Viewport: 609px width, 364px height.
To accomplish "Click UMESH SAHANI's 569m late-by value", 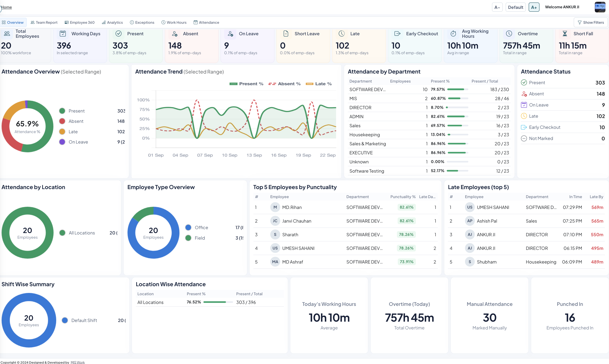I will pos(597,207).
